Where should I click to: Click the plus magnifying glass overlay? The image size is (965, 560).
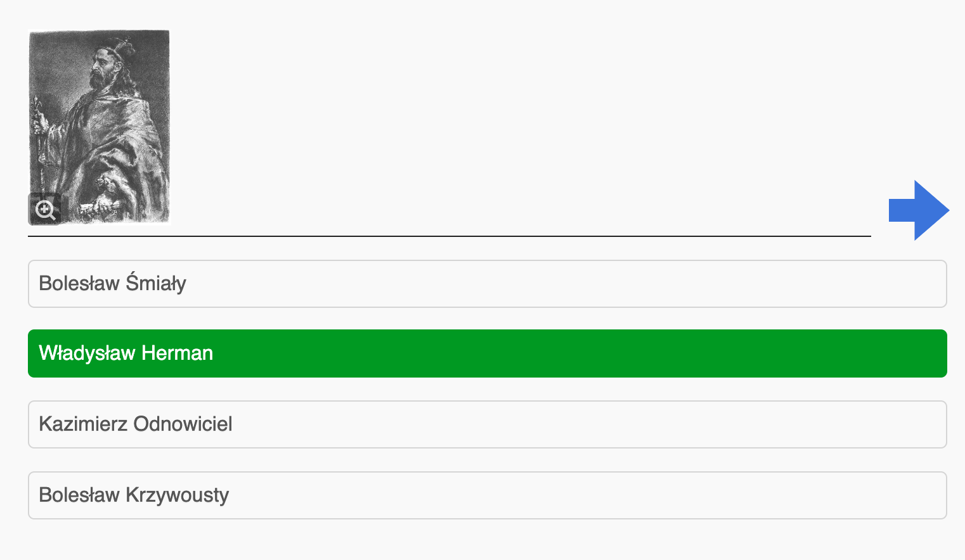click(x=45, y=209)
